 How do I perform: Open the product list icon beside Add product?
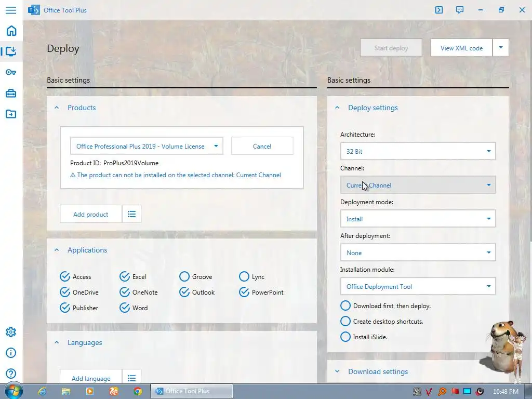(x=131, y=214)
